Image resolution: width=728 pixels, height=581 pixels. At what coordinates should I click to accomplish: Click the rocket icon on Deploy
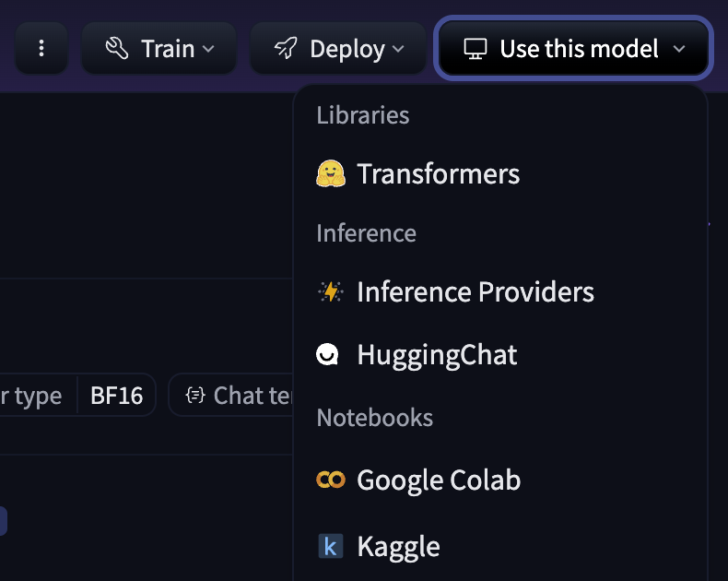(286, 49)
